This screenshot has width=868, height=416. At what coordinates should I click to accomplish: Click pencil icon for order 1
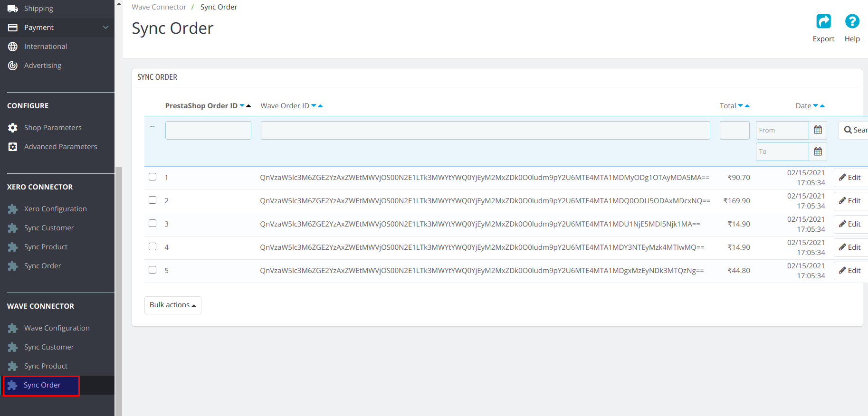click(842, 177)
